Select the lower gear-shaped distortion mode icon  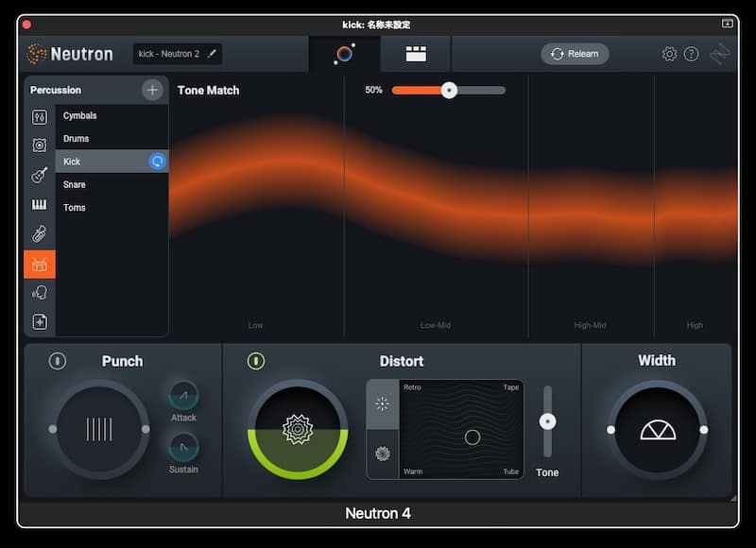383,454
